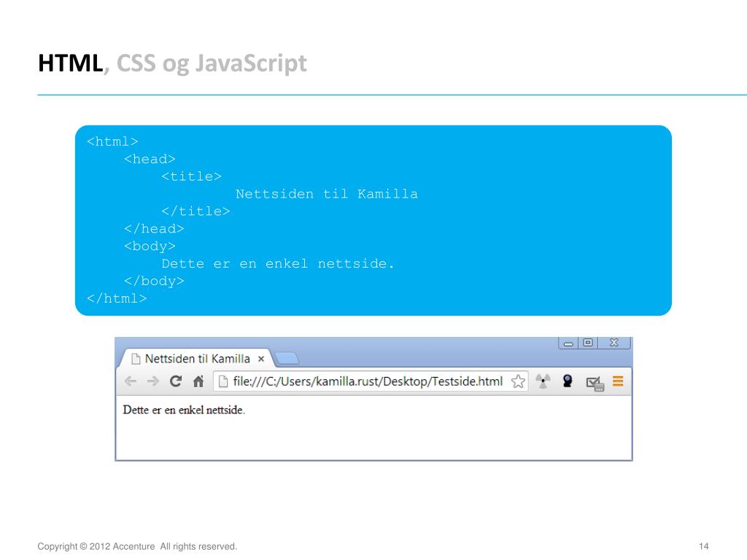Minimize the browser window
The image size is (747, 560).
tap(568, 343)
